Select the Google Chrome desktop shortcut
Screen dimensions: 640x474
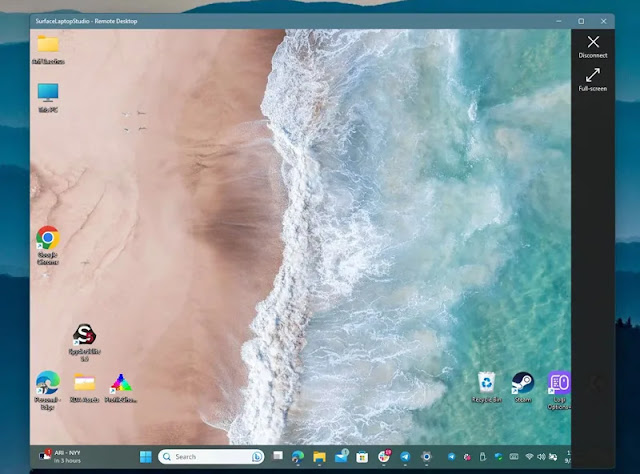tap(48, 245)
